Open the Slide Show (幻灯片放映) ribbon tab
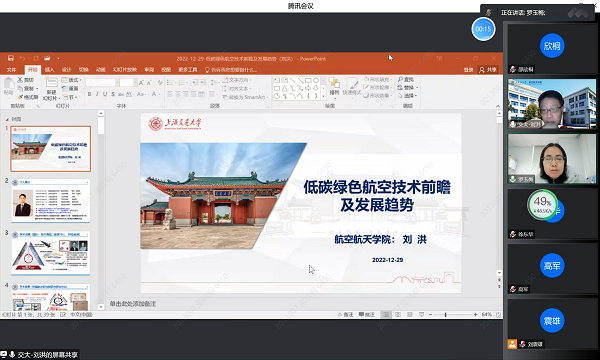 [x=125, y=70]
